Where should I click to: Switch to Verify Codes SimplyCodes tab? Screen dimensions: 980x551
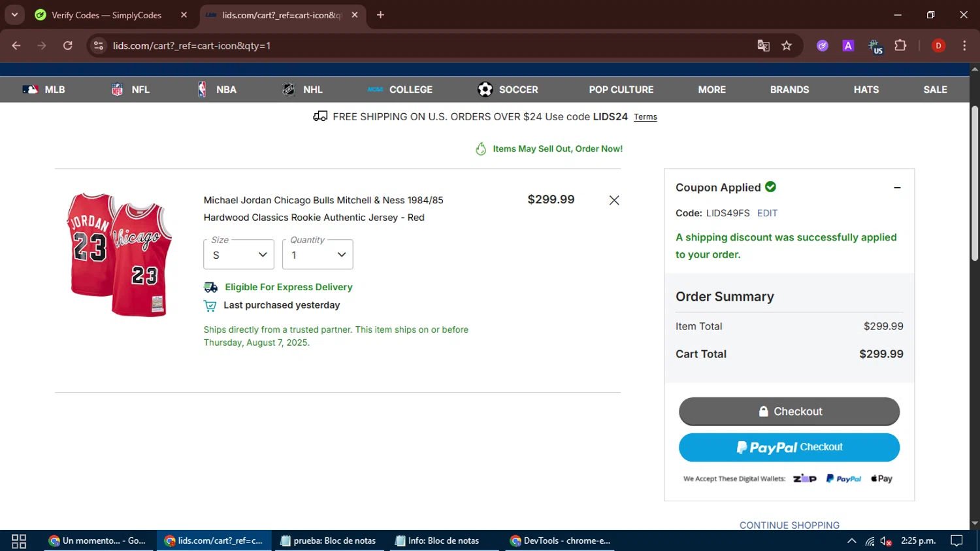point(106,15)
